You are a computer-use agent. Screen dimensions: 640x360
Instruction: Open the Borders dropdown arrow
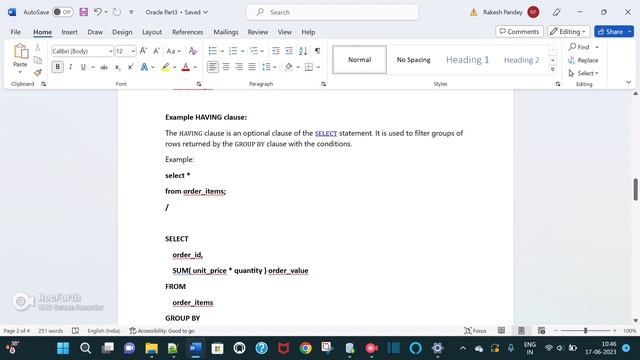tap(318, 67)
